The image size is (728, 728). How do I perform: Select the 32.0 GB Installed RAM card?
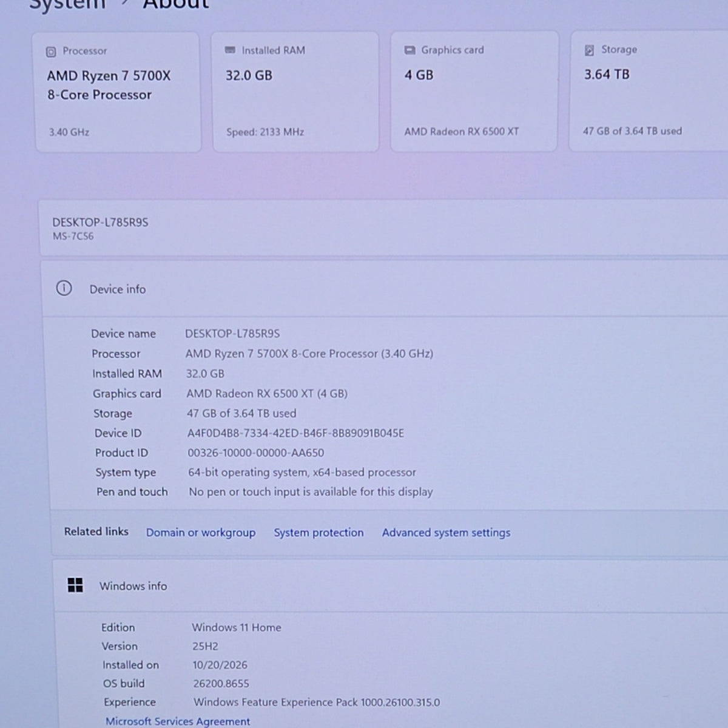(x=295, y=92)
